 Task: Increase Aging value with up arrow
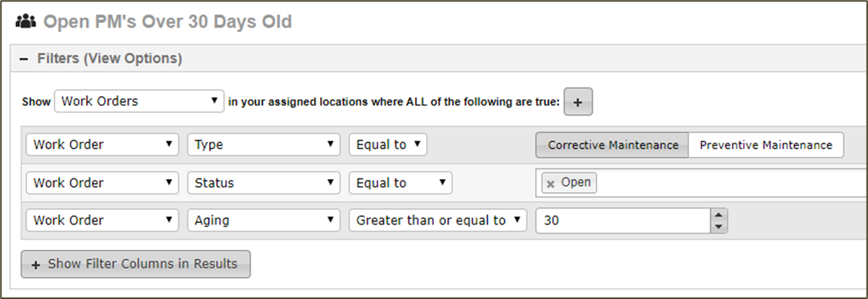tap(719, 215)
